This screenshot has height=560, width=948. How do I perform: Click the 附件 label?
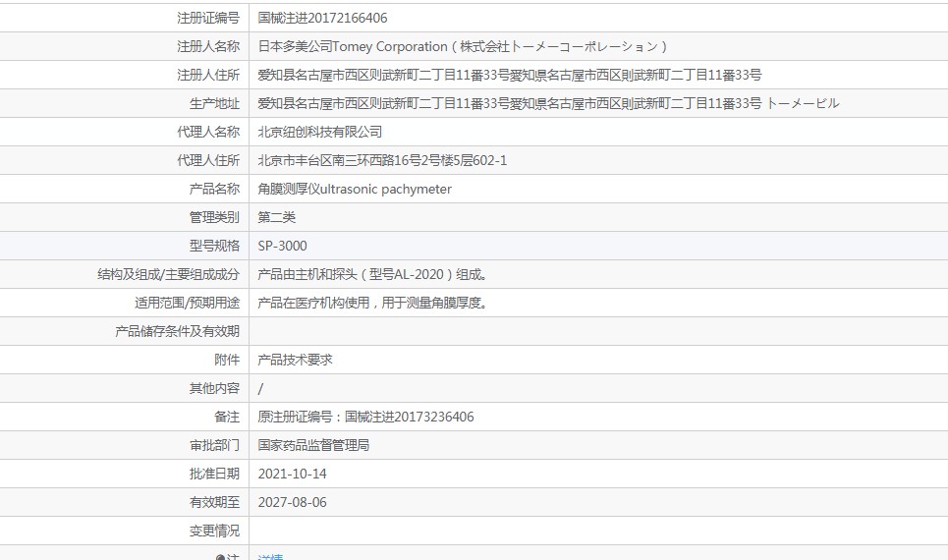[x=227, y=360]
